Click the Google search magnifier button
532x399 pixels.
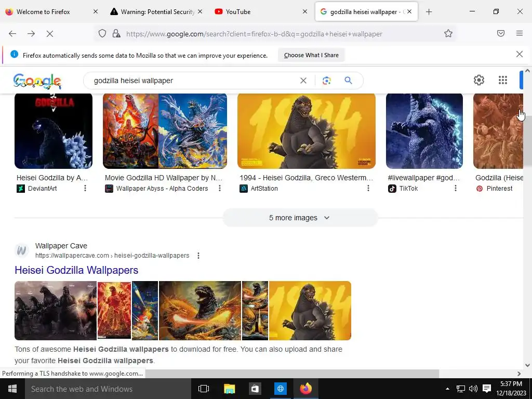tap(348, 81)
